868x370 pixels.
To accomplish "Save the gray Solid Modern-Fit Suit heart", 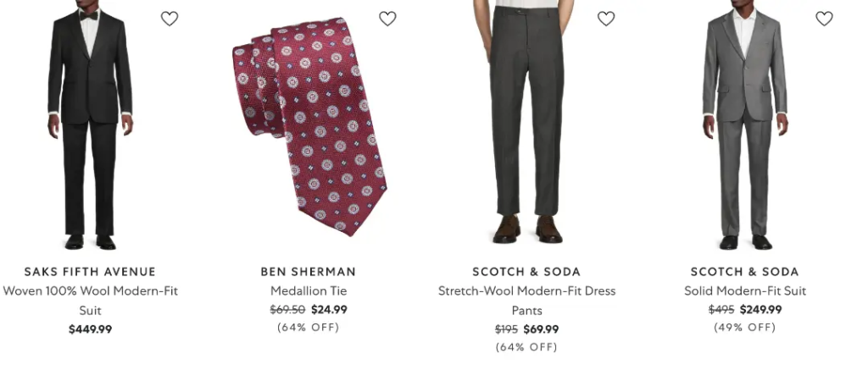I will (x=824, y=19).
